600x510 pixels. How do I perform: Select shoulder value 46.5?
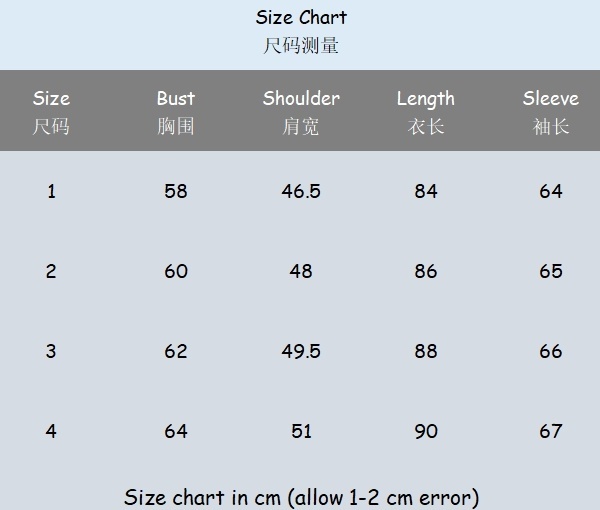click(301, 191)
